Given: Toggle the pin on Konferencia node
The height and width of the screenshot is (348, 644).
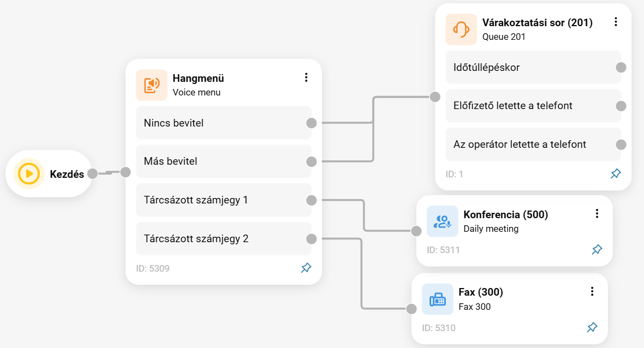Looking at the screenshot, I should pyautogui.click(x=597, y=249).
